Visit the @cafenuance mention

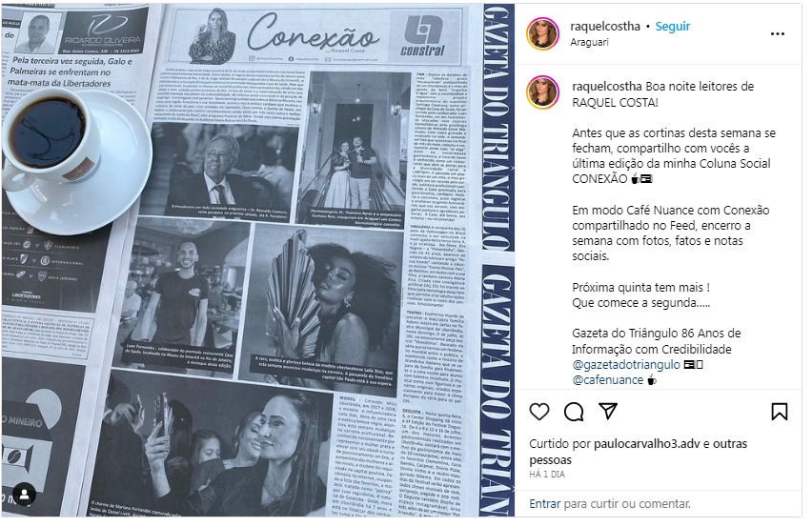(607, 380)
